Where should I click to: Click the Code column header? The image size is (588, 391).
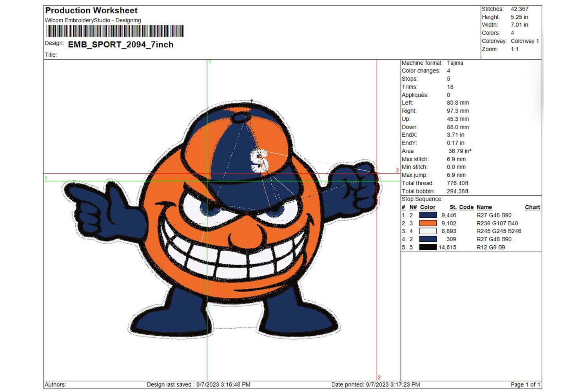[x=466, y=207]
